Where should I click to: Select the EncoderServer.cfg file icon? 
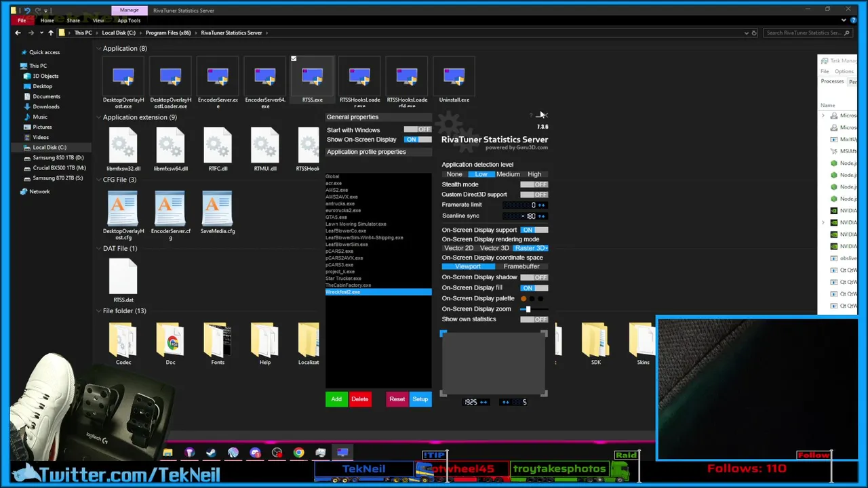pos(170,209)
